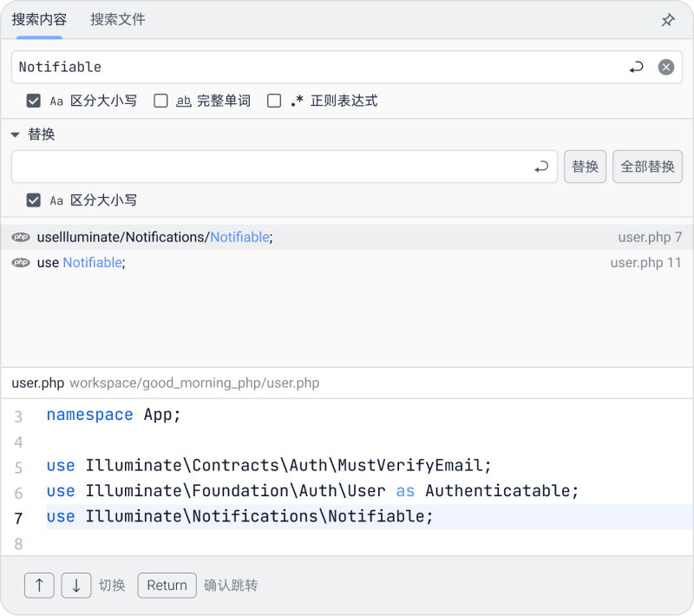Viewport: 694px width, 616px height.
Task: Click preview line 'namespace App;'
Action: click(x=114, y=416)
